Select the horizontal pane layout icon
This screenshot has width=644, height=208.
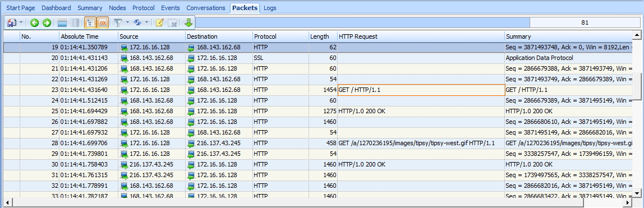(x=62, y=23)
